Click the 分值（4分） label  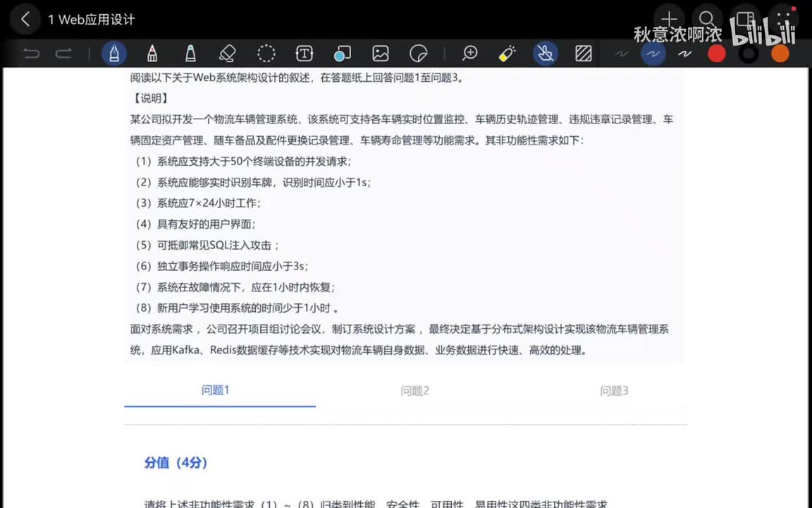click(x=176, y=462)
